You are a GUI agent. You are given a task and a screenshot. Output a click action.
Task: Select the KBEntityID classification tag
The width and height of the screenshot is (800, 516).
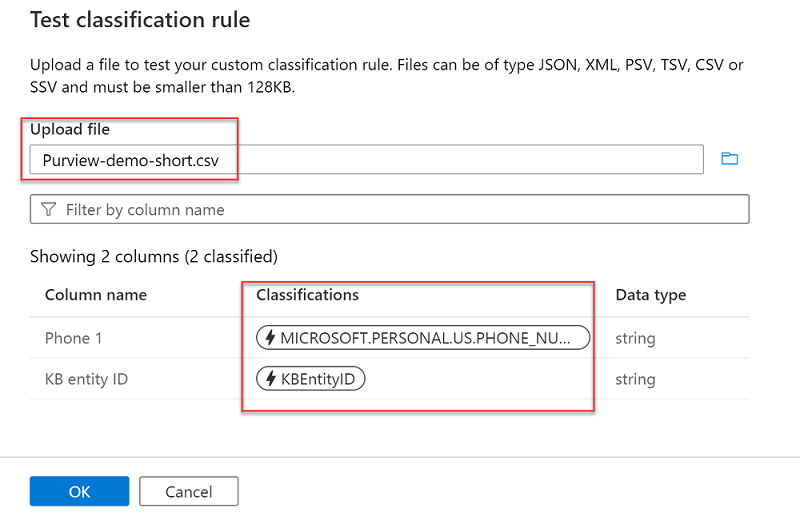[311, 380]
